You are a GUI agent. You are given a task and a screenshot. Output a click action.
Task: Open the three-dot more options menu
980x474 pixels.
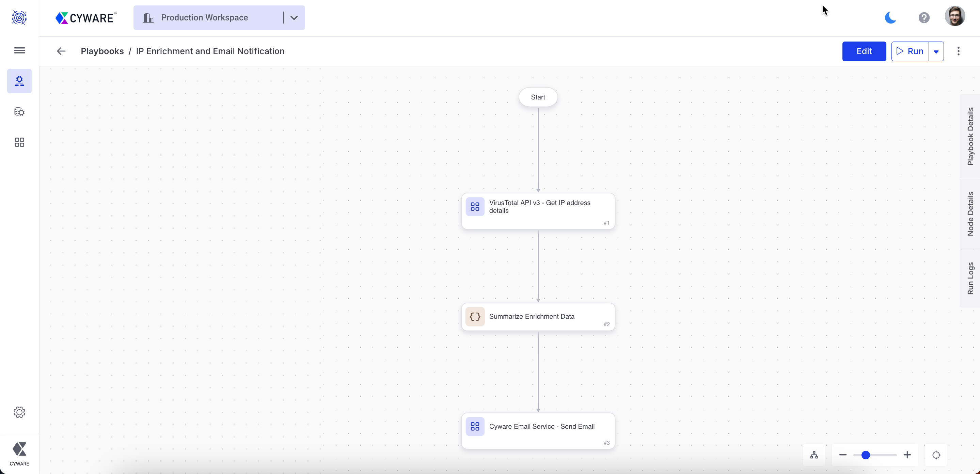pos(958,51)
